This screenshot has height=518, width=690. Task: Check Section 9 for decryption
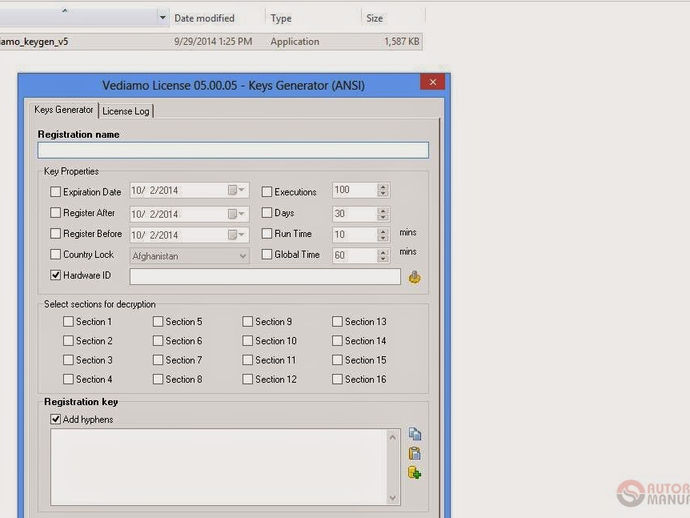pyautogui.click(x=248, y=322)
